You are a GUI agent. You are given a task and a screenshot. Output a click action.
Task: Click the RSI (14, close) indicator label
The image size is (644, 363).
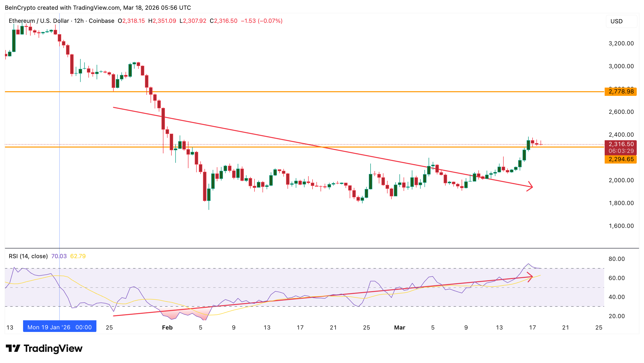tap(28, 256)
